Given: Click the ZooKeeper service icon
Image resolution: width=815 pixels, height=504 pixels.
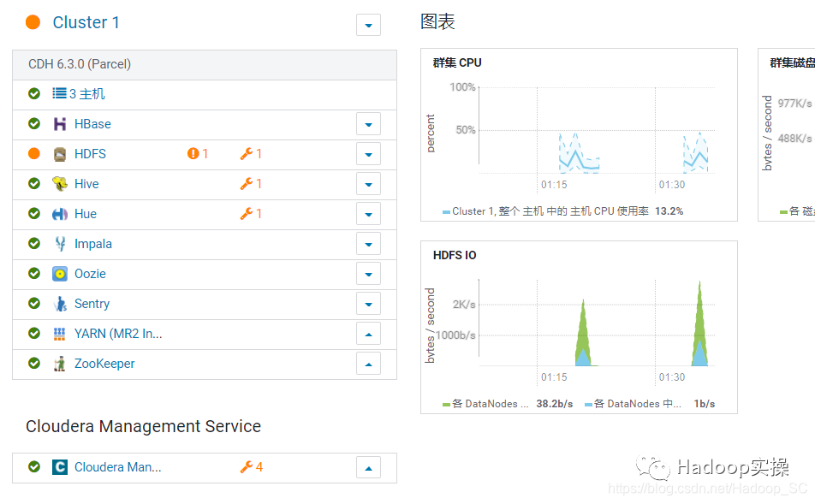Looking at the screenshot, I should click(x=60, y=363).
